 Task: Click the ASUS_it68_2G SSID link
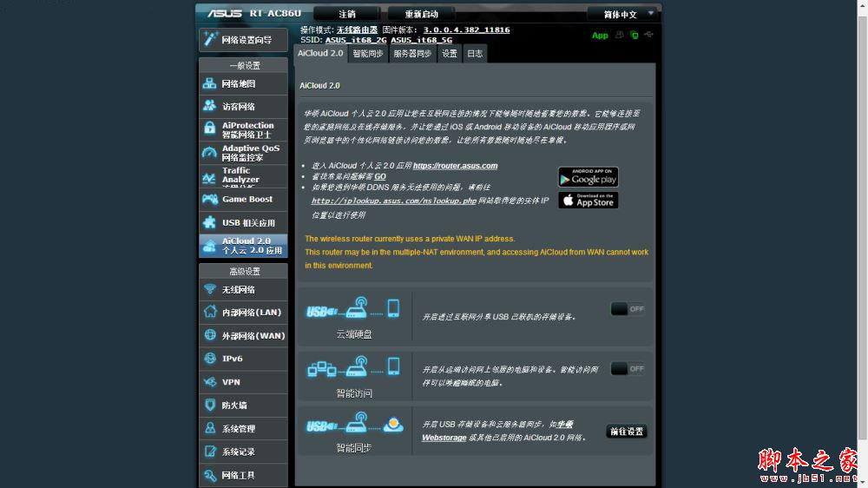pyautogui.click(x=356, y=40)
